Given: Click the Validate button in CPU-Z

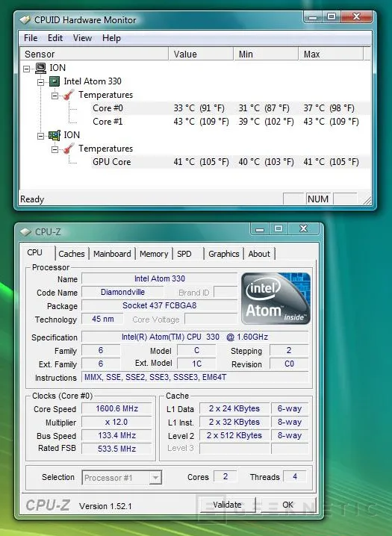Looking at the screenshot, I should (227, 505).
